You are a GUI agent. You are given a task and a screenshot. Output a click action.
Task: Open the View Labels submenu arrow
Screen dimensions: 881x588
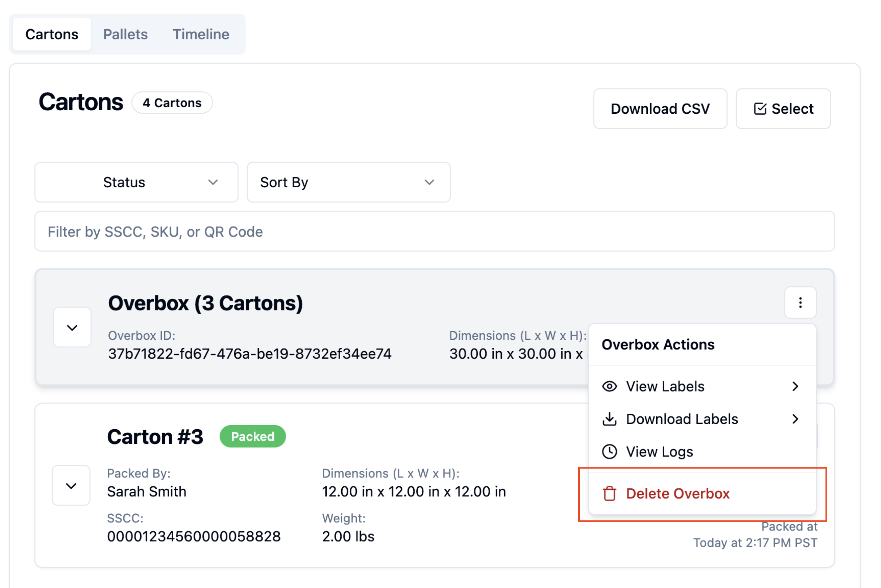tap(795, 386)
